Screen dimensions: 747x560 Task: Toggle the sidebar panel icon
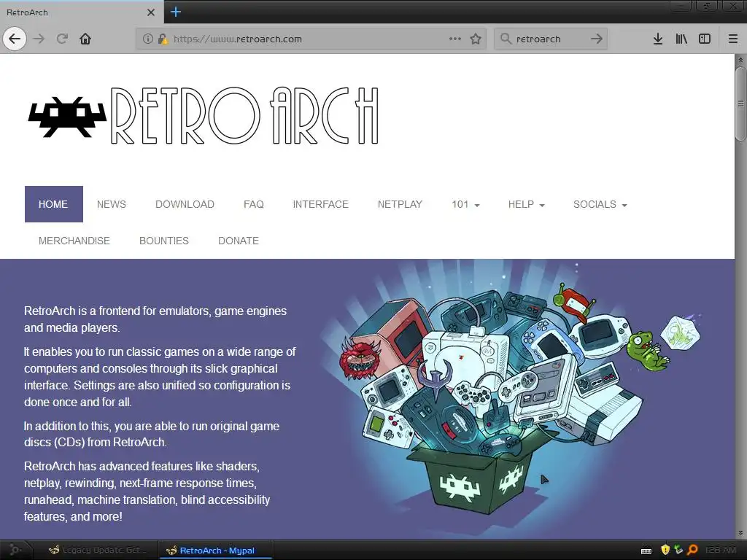705,39
